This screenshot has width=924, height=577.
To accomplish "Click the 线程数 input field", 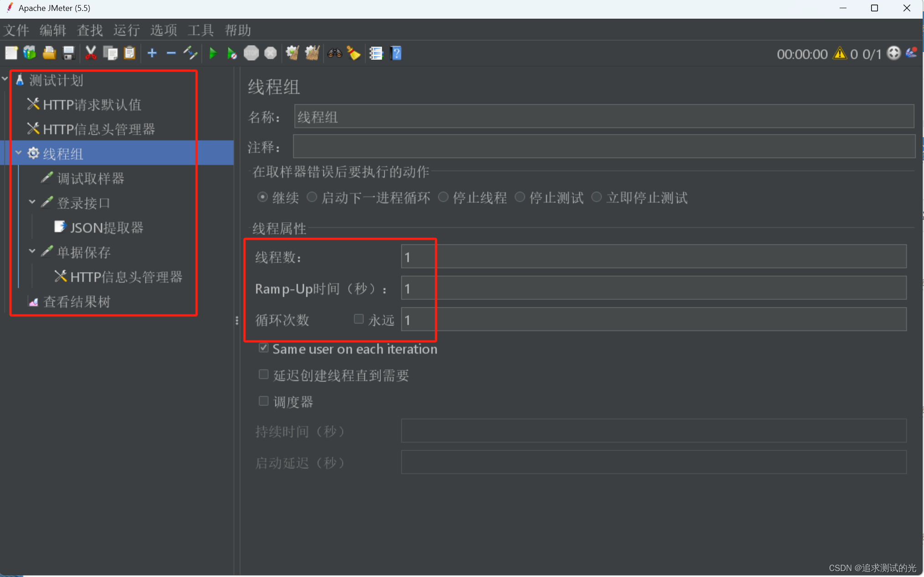I will (x=654, y=257).
